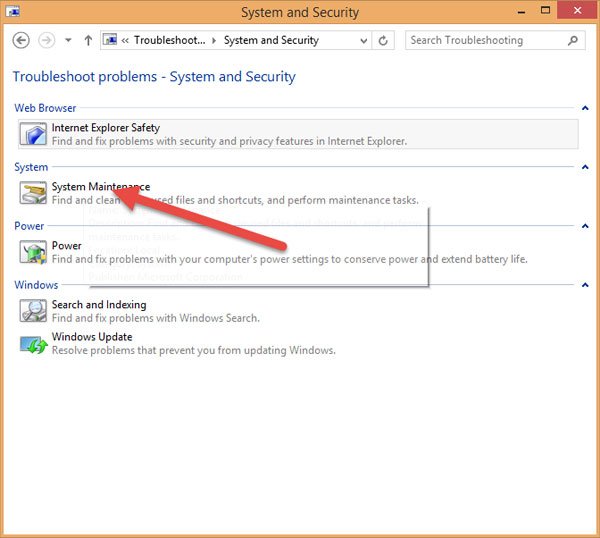The image size is (600, 538).
Task: Open the address bar history dropdown
Action: (x=364, y=41)
